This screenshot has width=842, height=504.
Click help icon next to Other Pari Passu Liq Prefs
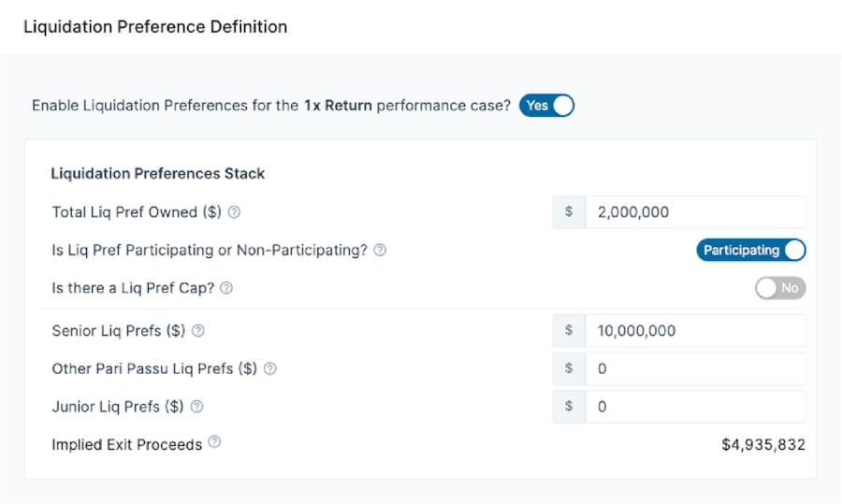click(x=270, y=368)
